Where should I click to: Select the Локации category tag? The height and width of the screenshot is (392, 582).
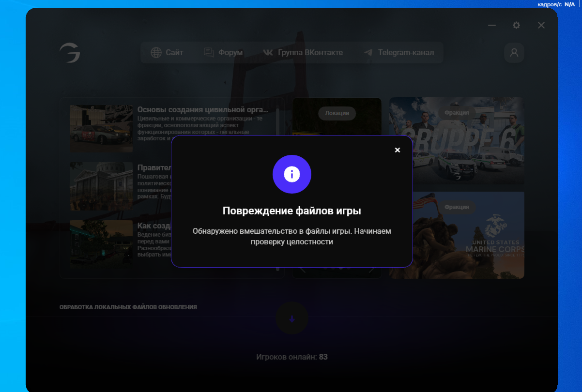(x=337, y=113)
